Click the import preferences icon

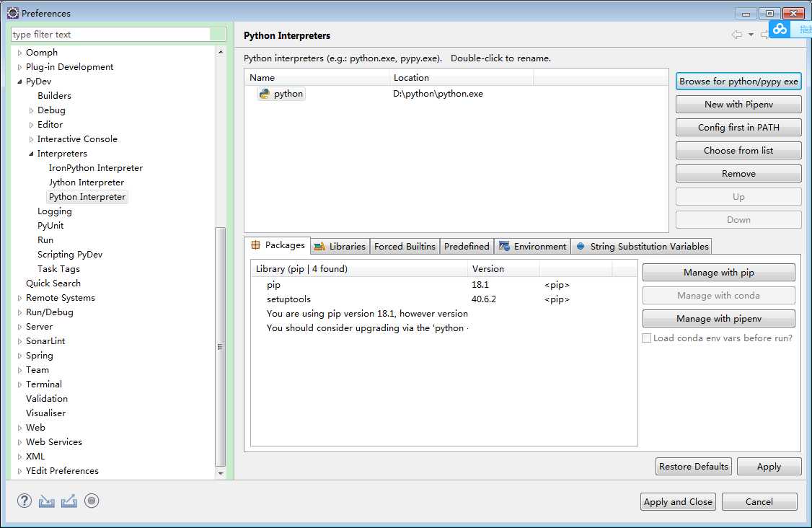(47, 501)
